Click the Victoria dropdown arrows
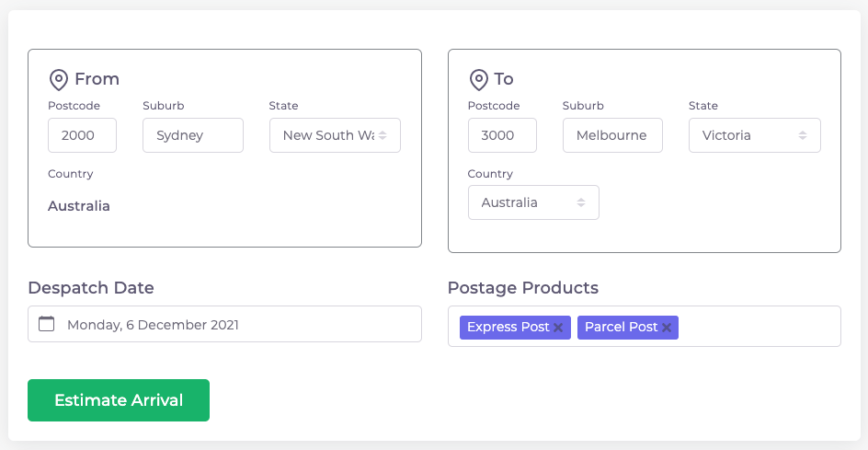868x450 pixels. pos(802,135)
